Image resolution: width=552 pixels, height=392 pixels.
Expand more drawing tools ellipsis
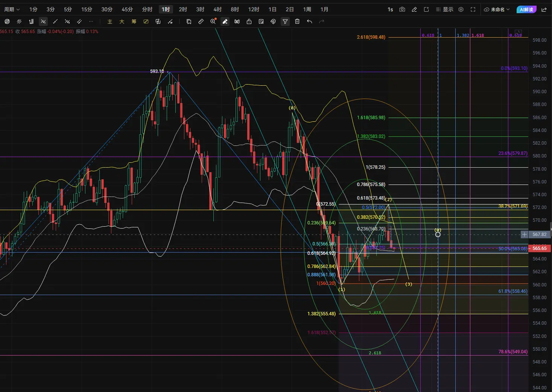click(91, 21)
